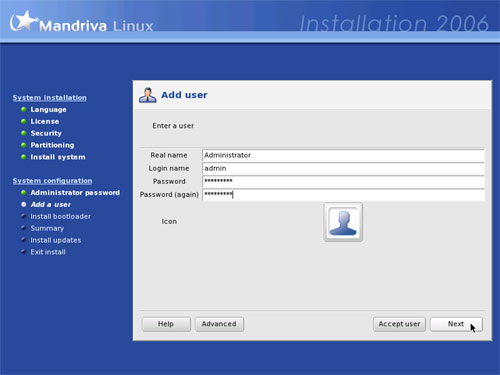Open Advanced user options
The image size is (500, 375).
(219, 324)
